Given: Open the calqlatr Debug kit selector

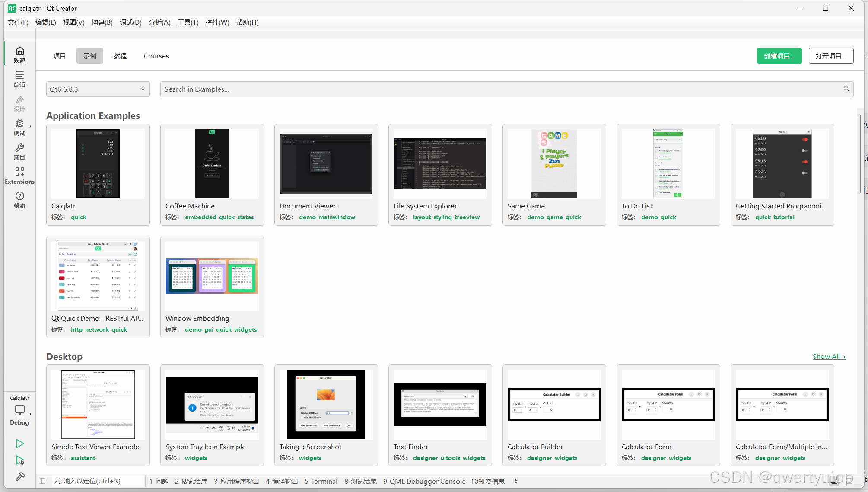Looking at the screenshot, I should (19, 410).
